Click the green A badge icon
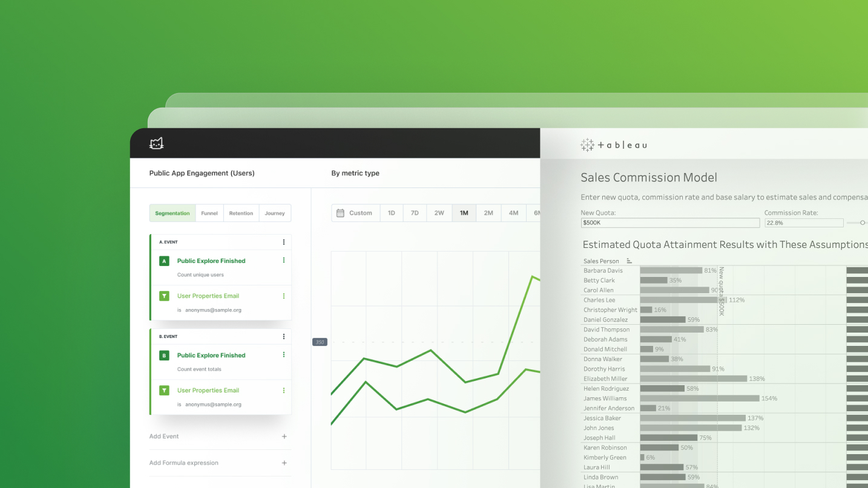868x488 pixels. click(164, 261)
